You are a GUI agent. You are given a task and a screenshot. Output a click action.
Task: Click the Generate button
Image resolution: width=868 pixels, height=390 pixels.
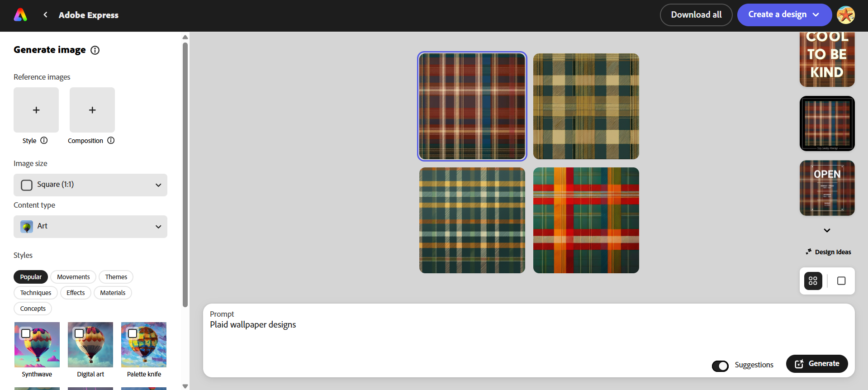817,364
